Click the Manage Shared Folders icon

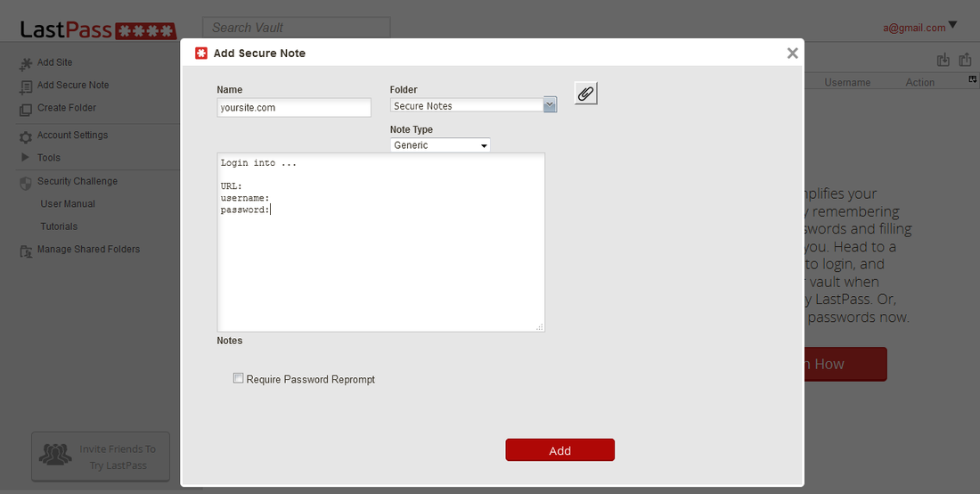point(26,251)
